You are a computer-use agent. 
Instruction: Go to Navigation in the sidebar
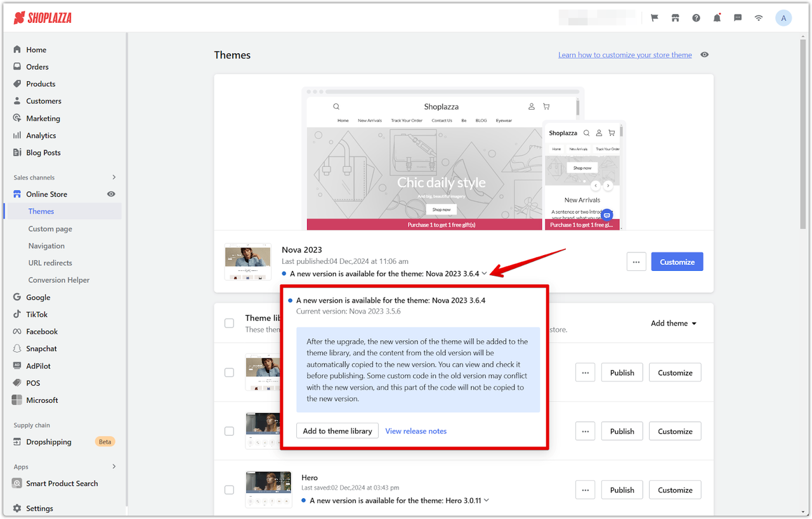[x=46, y=246]
